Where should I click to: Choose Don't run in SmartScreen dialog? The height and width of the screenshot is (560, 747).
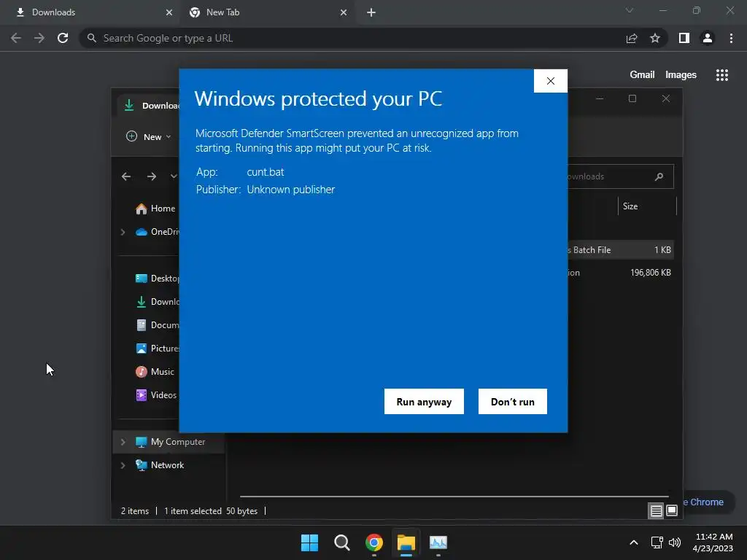(x=513, y=402)
